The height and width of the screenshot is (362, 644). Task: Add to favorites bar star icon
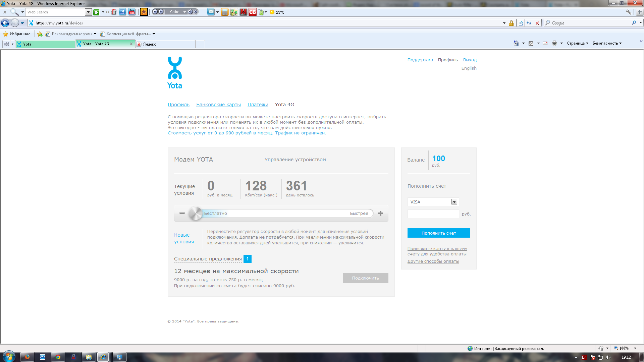click(x=40, y=34)
